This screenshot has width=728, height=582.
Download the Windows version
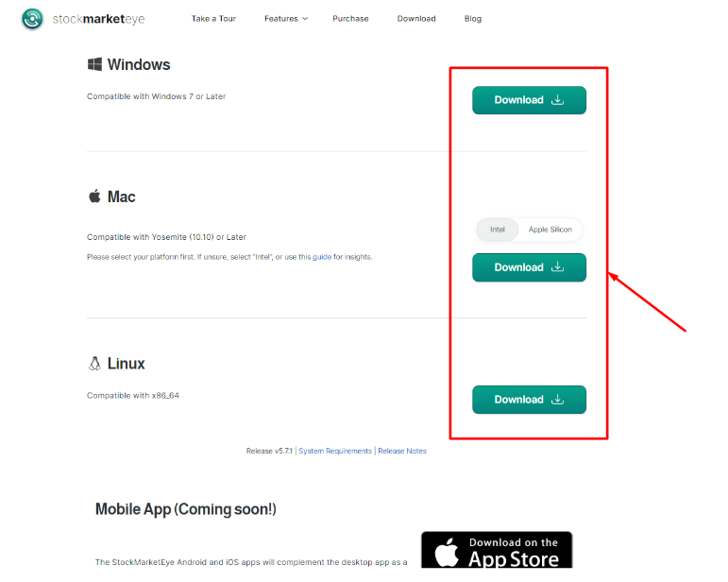[530, 100]
